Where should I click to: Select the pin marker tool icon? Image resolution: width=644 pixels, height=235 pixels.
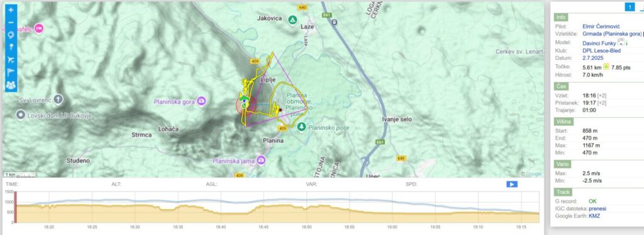coord(11,47)
